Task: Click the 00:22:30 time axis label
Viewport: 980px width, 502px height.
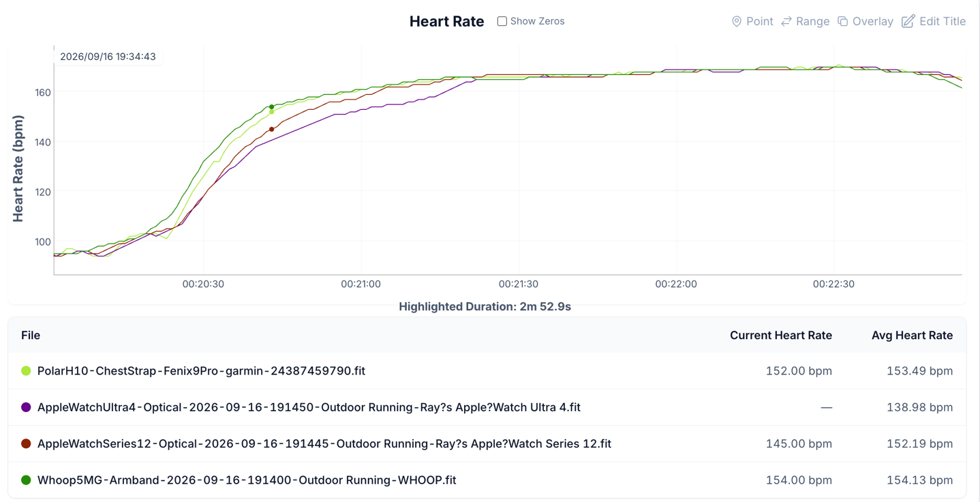Action: click(x=833, y=284)
